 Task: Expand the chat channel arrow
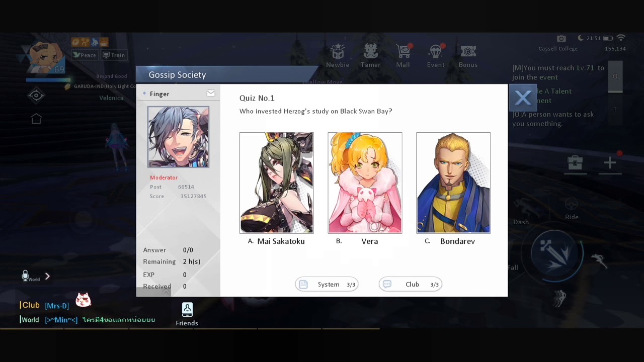47,276
